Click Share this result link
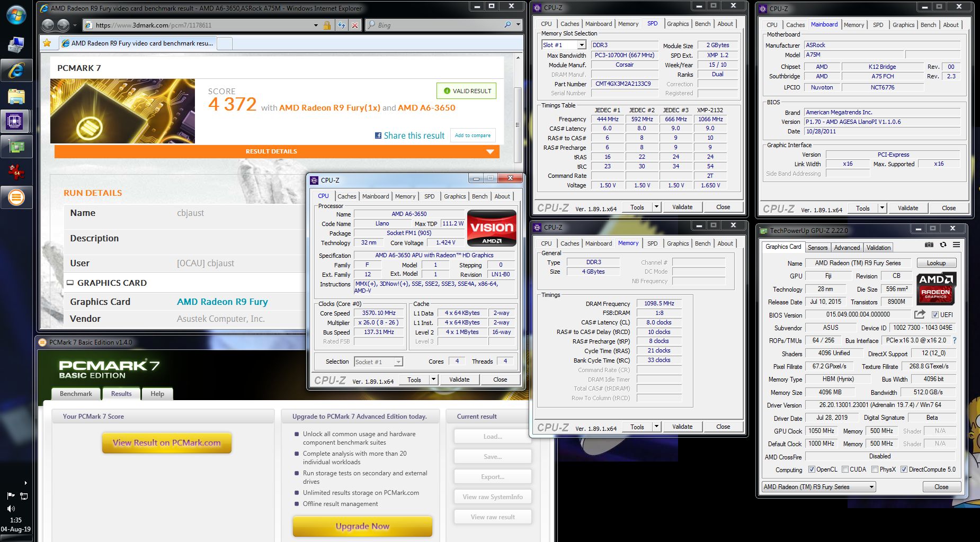The height and width of the screenshot is (542, 980). (414, 135)
